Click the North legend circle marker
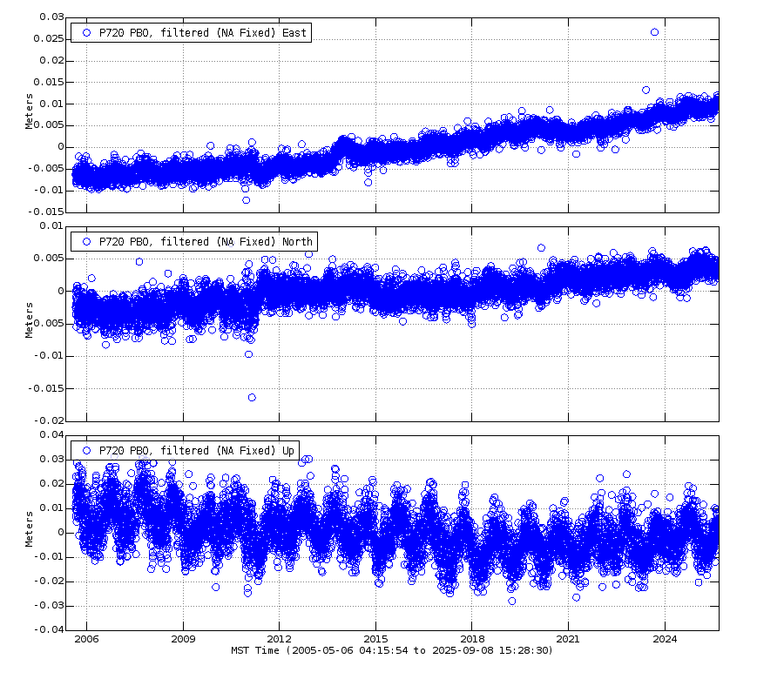This screenshot has height=679, width=784. (x=86, y=241)
